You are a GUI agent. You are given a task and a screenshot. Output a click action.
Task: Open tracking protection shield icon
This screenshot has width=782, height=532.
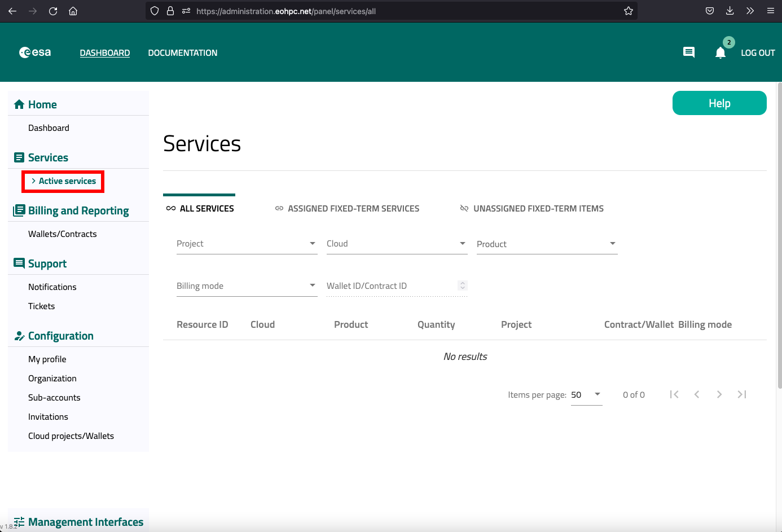click(155, 11)
